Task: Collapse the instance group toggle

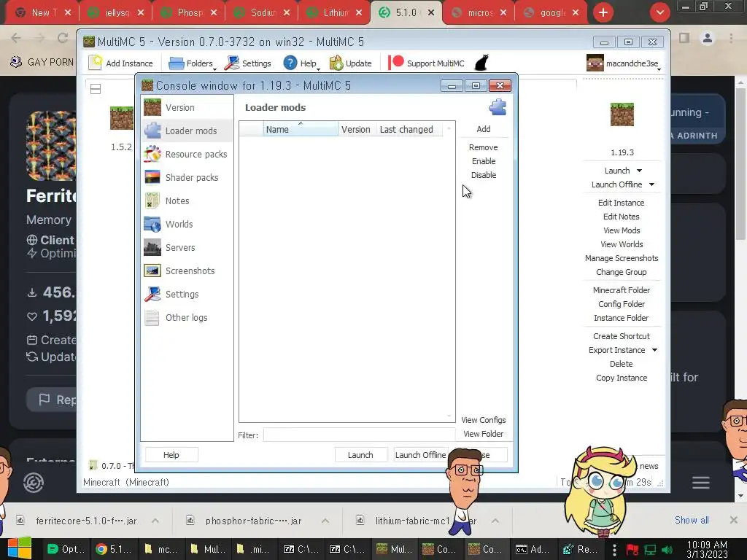Action: pyautogui.click(x=96, y=89)
